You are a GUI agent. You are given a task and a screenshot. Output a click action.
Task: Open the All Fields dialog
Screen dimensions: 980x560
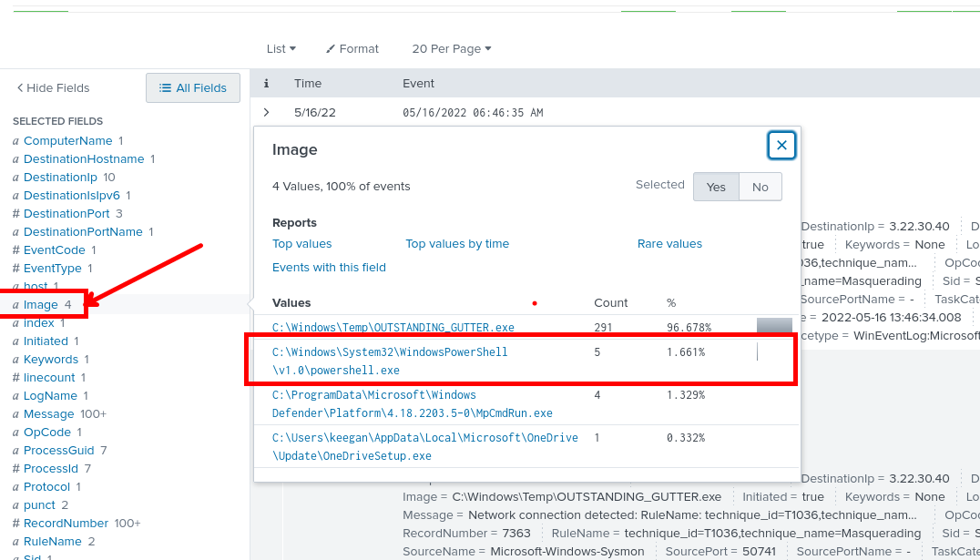pos(193,88)
